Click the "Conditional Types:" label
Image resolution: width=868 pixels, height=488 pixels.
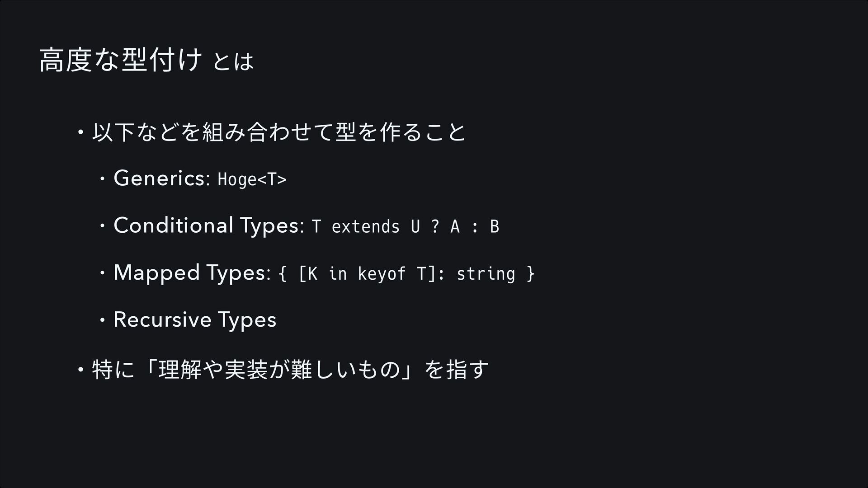[208, 225]
